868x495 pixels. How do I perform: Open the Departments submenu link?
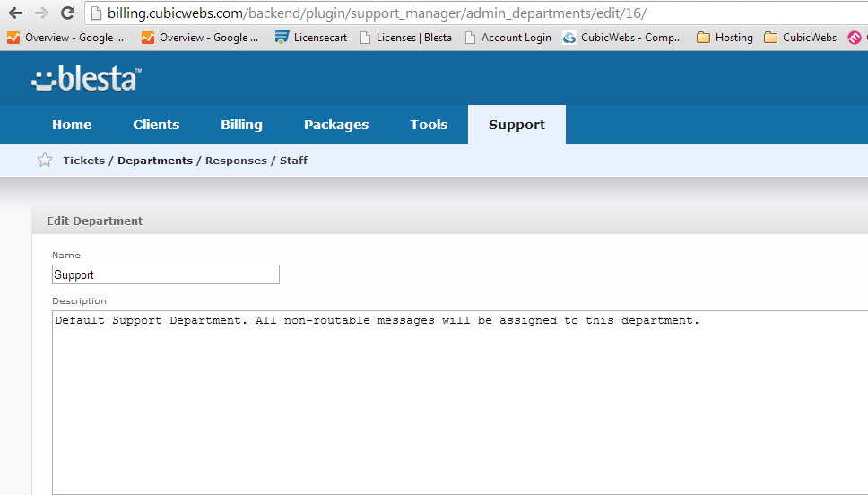click(x=155, y=161)
